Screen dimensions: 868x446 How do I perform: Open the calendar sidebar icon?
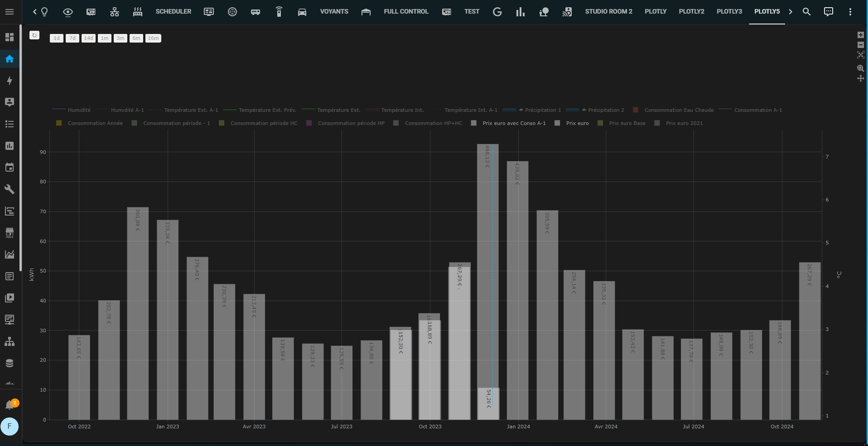coord(10,168)
